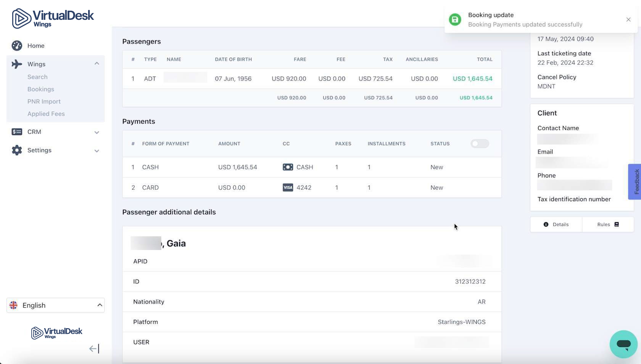This screenshot has height=364, width=641.
Task: Open the support chat bubble
Action: tap(623, 344)
